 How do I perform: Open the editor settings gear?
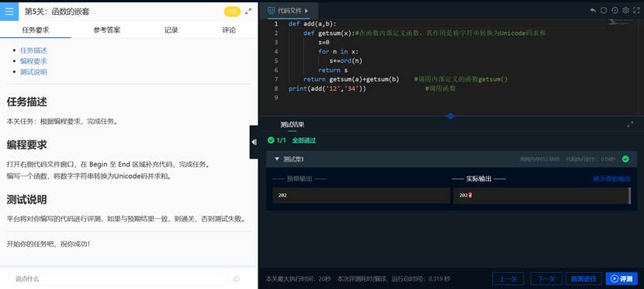625,10
